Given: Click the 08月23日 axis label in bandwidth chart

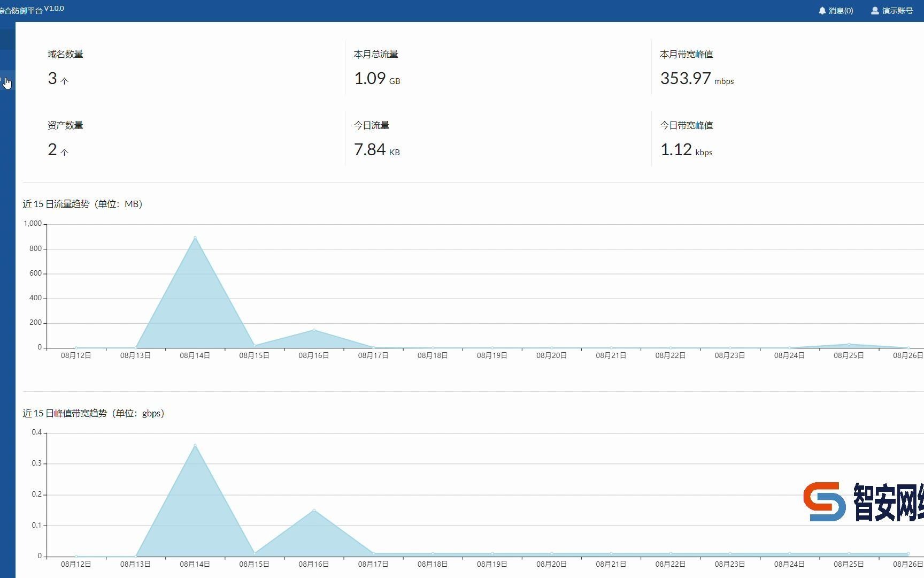Looking at the screenshot, I should coord(730,564).
